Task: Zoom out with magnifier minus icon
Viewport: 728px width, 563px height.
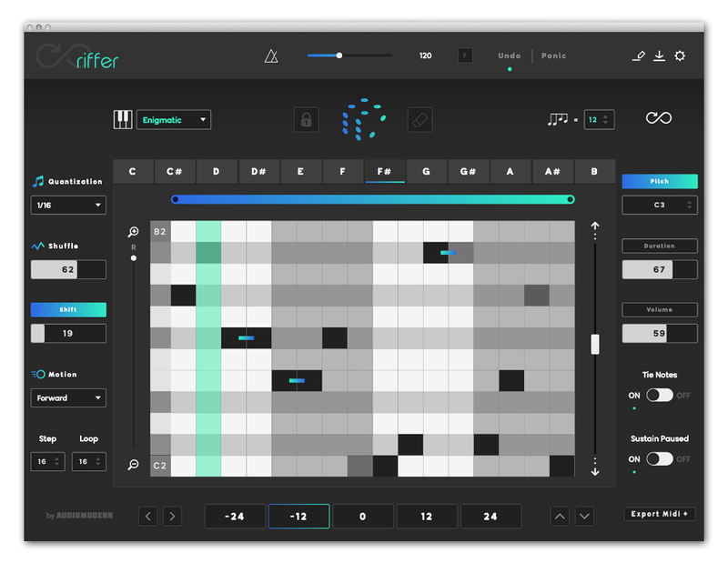Action: point(133,465)
